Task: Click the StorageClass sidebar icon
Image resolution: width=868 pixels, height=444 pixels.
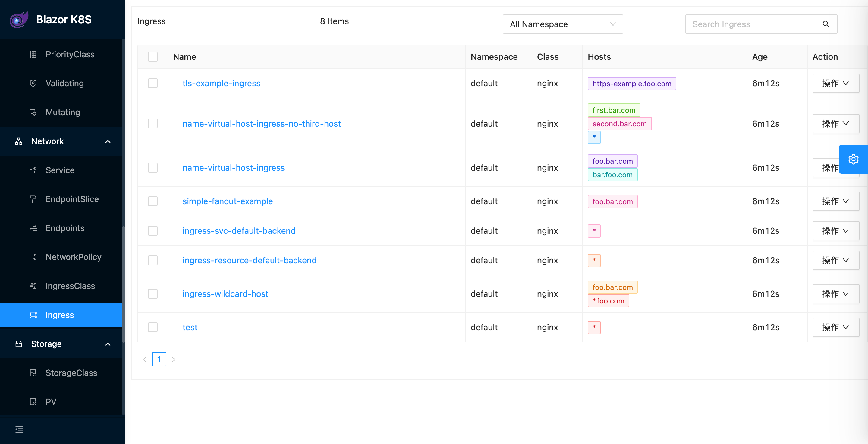Action: pos(33,373)
